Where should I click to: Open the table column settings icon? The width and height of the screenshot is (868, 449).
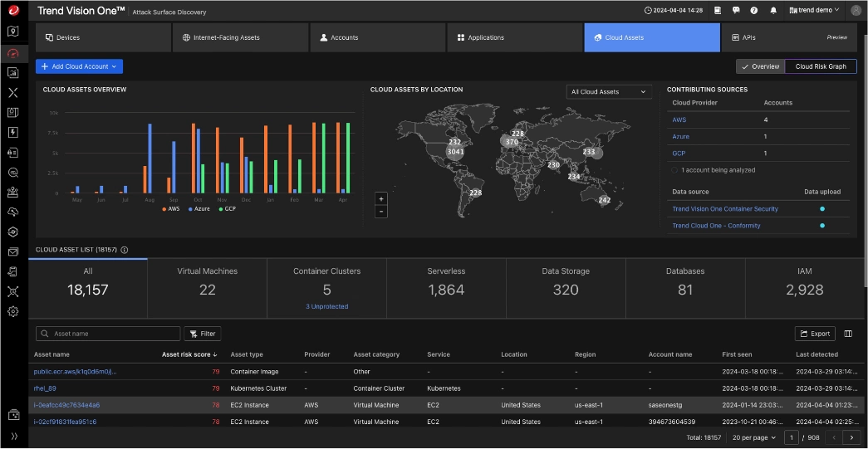[x=848, y=334]
